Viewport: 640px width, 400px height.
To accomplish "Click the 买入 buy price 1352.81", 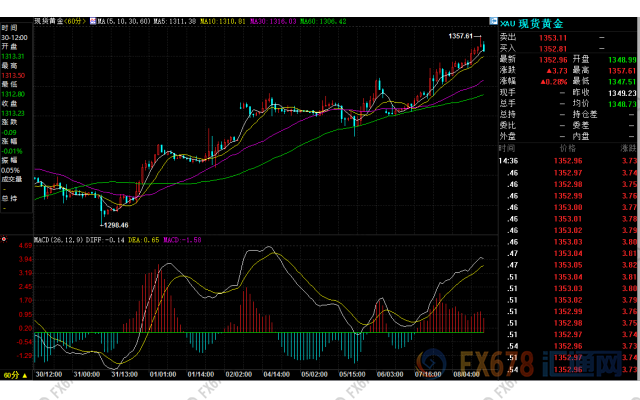I will click(551, 46).
